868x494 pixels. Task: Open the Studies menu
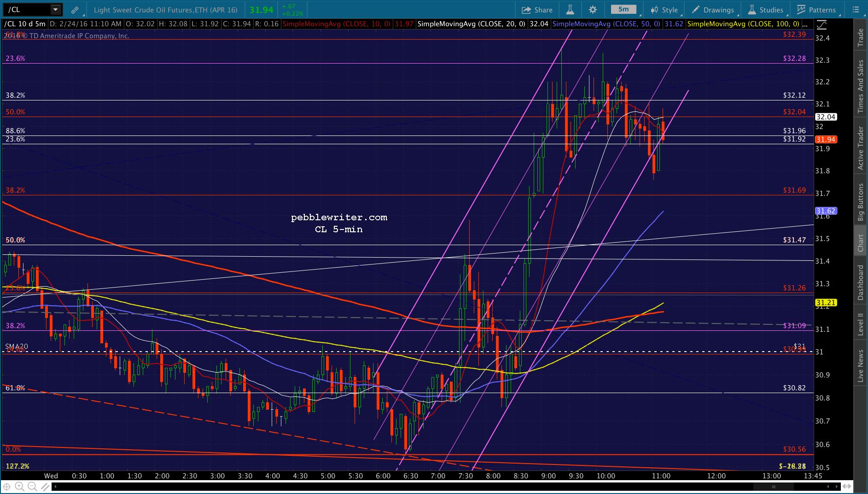coord(766,10)
